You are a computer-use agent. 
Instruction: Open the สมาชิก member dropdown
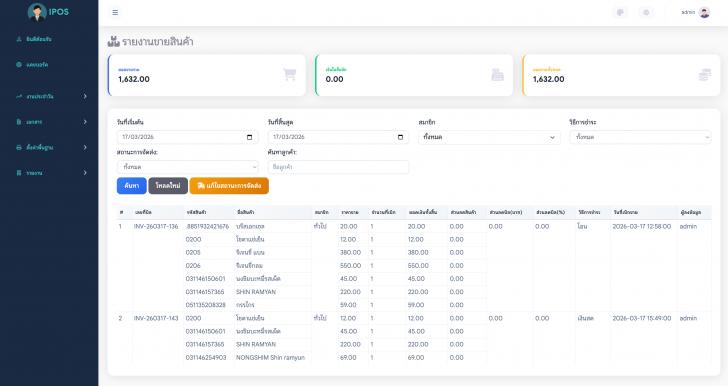click(x=489, y=137)
